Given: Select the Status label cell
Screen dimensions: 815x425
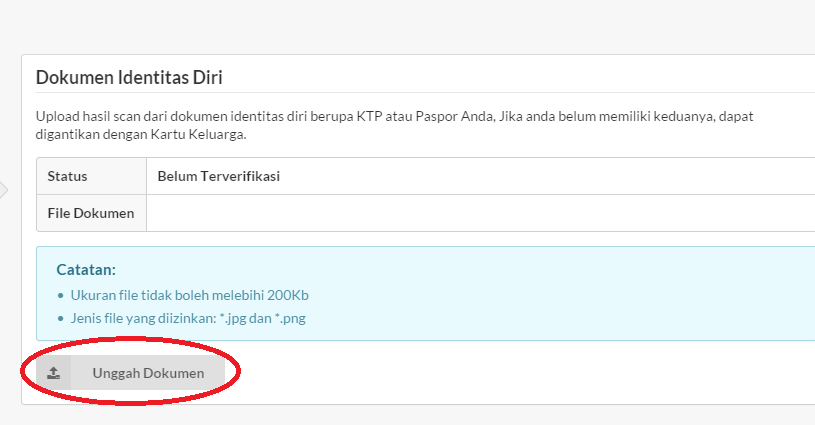Looking at the screenshot, I should pyautogui.click(x=91, y=176).
